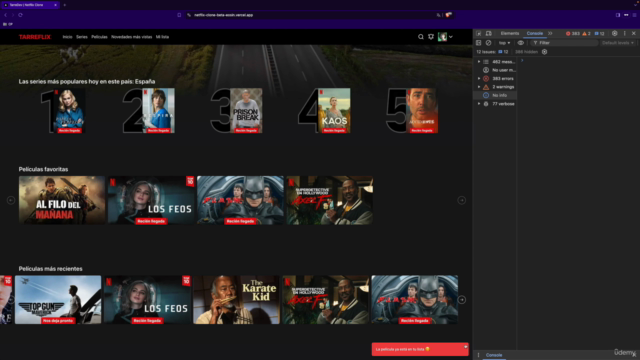Click left arrow of Películas favoritas carousel
640x360 pixels.
pyautogui.click(x=11, y=200)
